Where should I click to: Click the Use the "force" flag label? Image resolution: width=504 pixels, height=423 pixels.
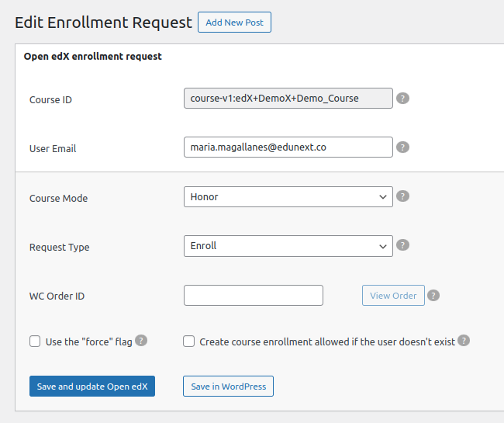pyautogui.click(x=88, y=342)
